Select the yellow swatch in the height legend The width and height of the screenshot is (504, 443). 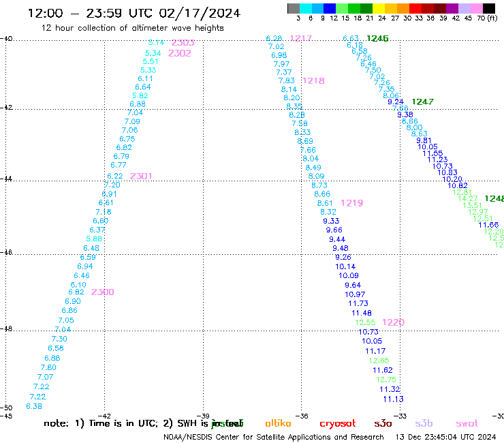379,8
